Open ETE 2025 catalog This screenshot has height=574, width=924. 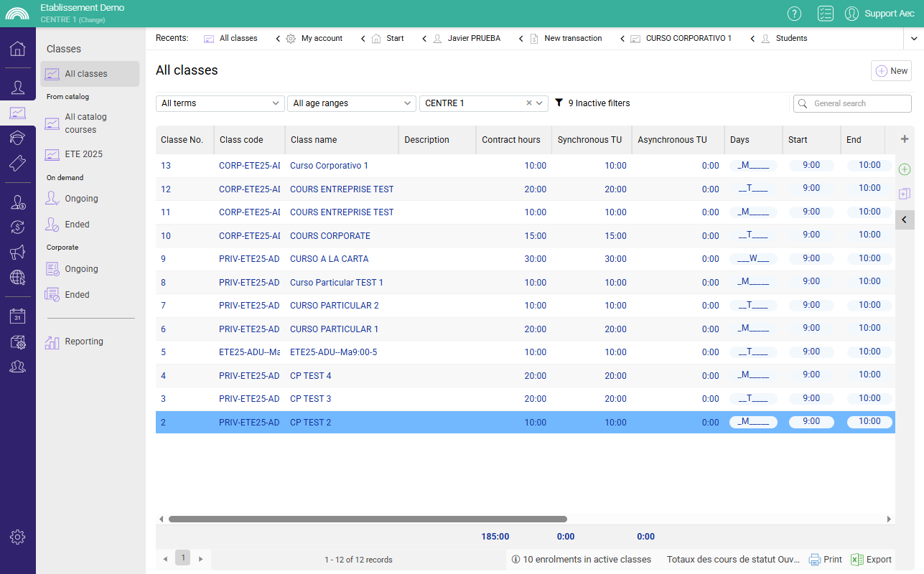click(x=90, y=154)
